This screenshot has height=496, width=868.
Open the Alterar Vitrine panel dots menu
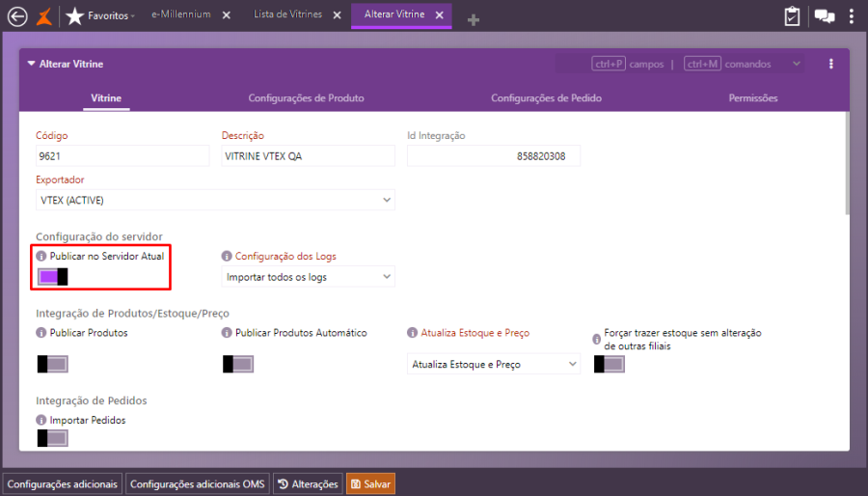tap(831, 64)
